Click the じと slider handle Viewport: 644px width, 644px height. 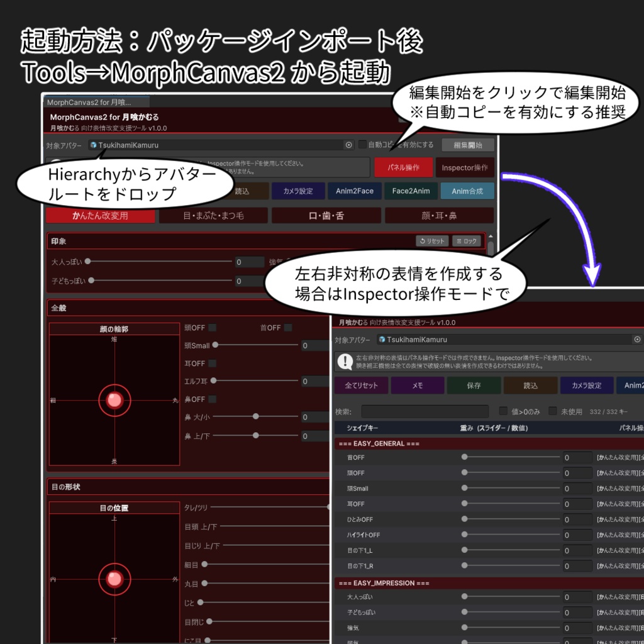click(x=201, y=602)
